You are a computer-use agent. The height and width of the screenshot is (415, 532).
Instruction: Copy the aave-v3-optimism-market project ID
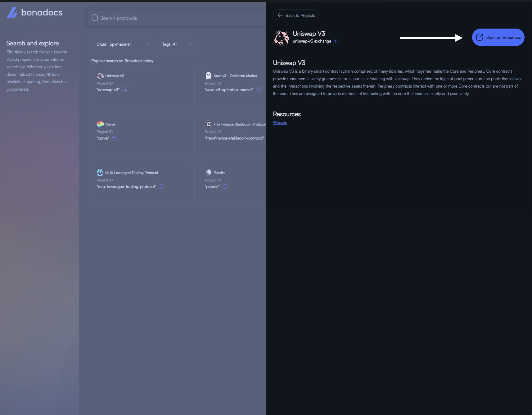click(258, 90)
